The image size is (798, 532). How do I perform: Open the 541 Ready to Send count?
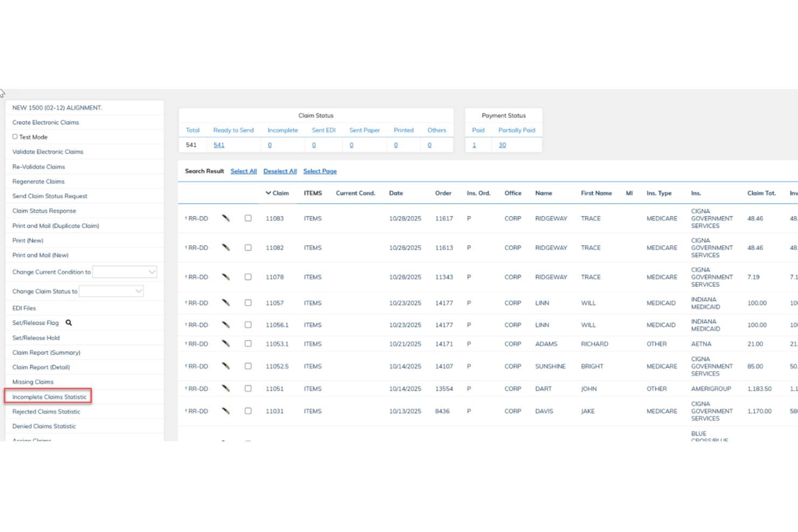tap(219, 145)
